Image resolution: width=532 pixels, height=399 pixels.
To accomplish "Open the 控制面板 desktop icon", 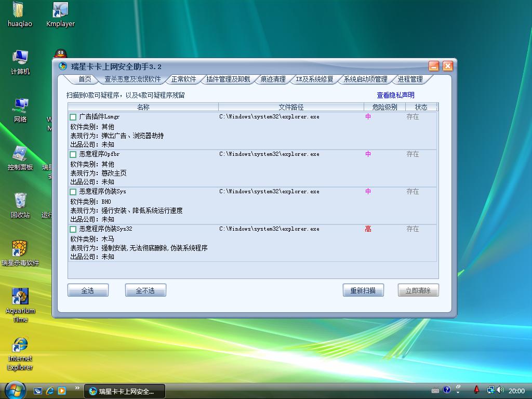I will (x=20, y=158).
